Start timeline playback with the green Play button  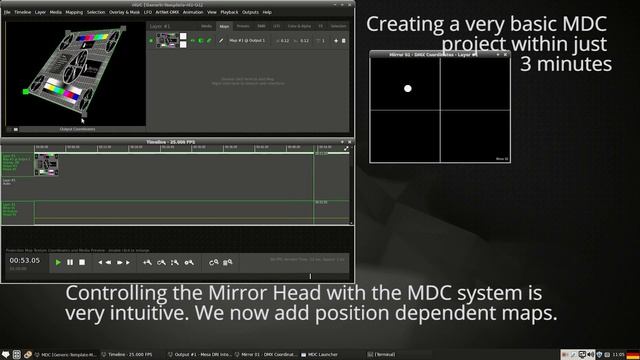click(x=58, y=262)
